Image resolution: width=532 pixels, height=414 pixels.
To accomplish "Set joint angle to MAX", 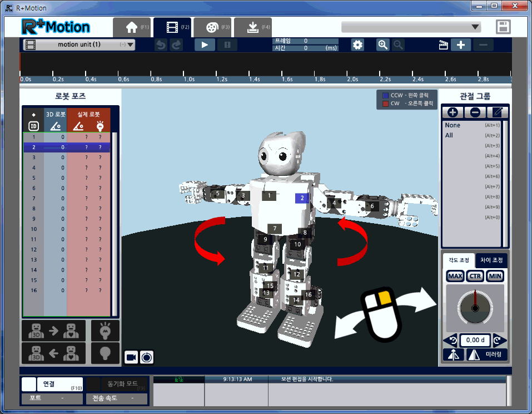I will pyautogui.click(x=455, y=277).
